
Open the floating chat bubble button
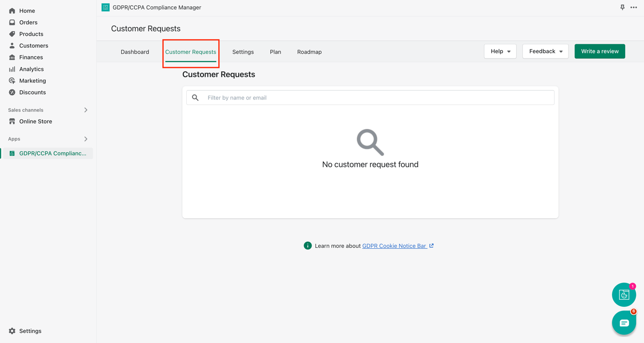tap(624, 323)
